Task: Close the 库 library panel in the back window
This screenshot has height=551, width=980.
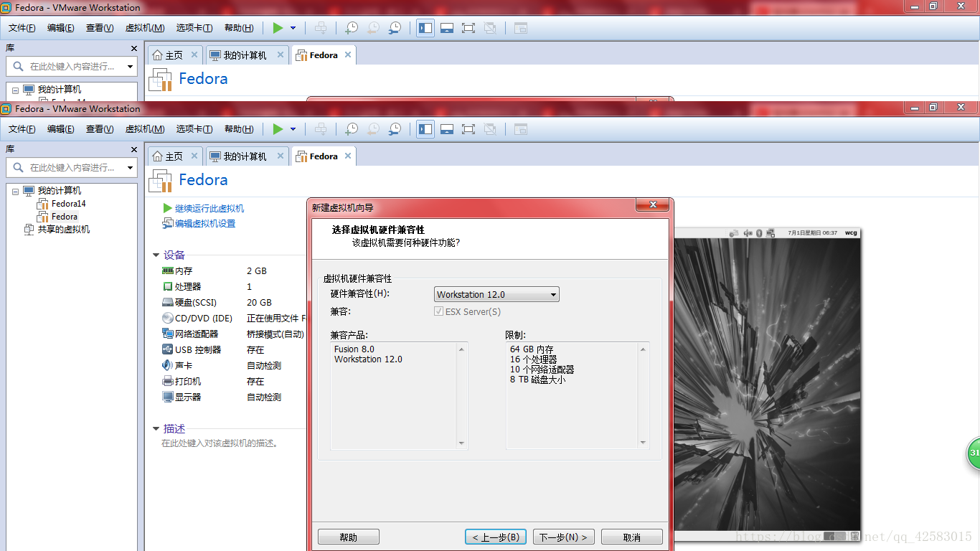Action: 133,48
